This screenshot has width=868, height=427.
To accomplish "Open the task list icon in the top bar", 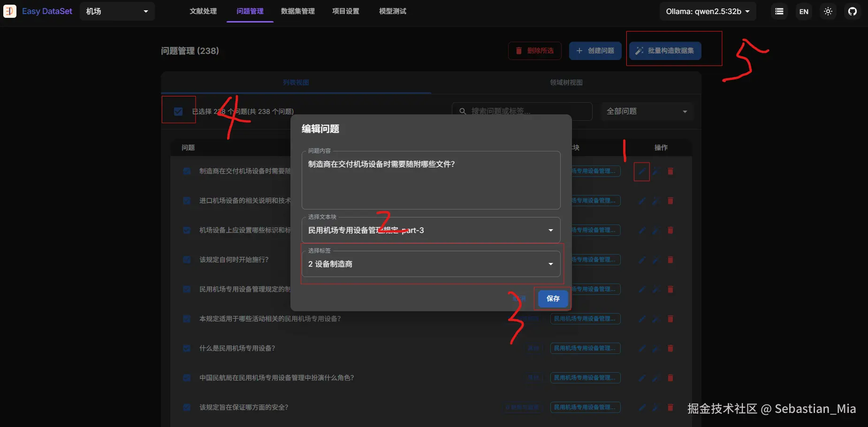I will tap(778, 11).
